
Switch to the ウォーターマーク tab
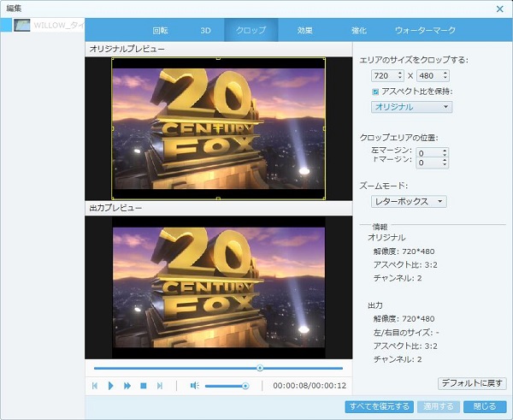coord(425,31)
